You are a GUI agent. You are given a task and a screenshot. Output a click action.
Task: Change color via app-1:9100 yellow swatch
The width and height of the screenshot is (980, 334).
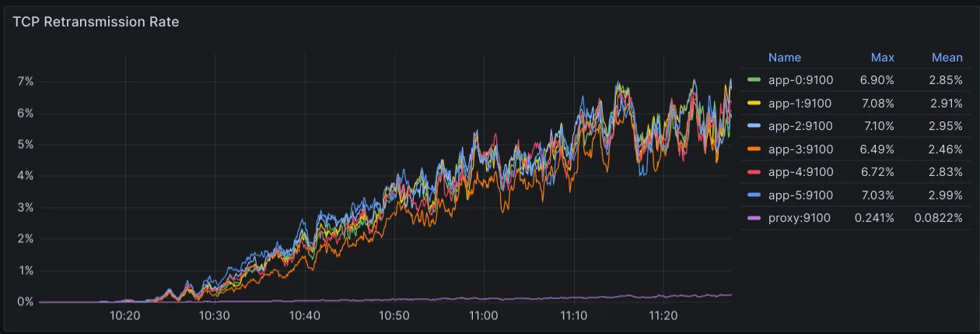pyautogui.click(x=754, y=104)
